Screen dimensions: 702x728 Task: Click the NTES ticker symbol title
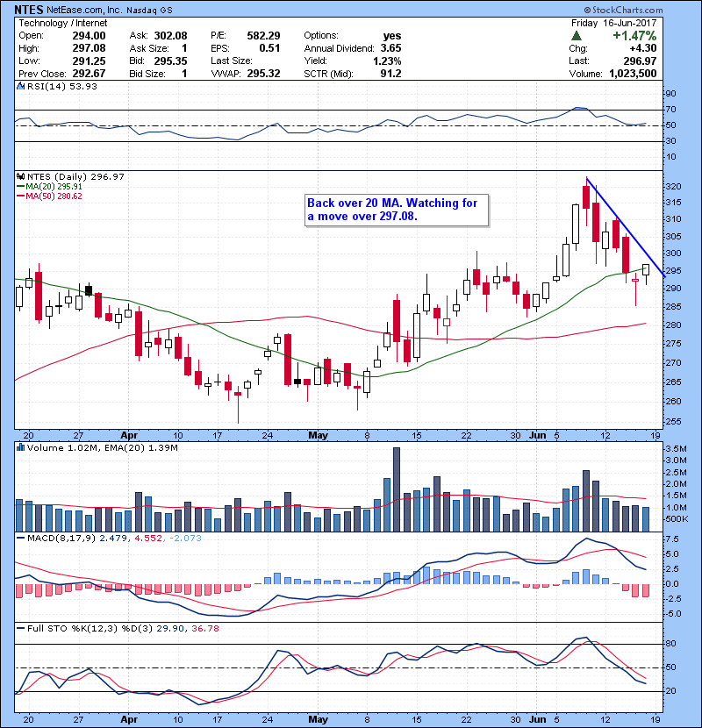[x=29, y=10]
